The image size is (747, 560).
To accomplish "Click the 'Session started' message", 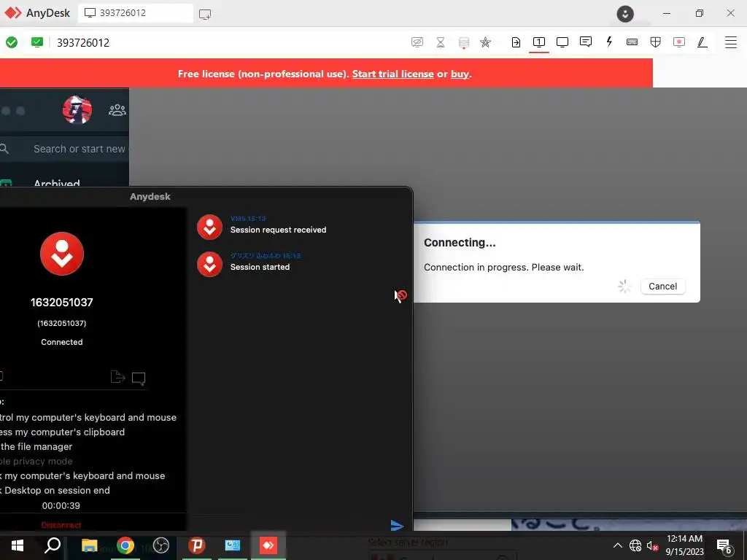I will (x=260, y=267).
